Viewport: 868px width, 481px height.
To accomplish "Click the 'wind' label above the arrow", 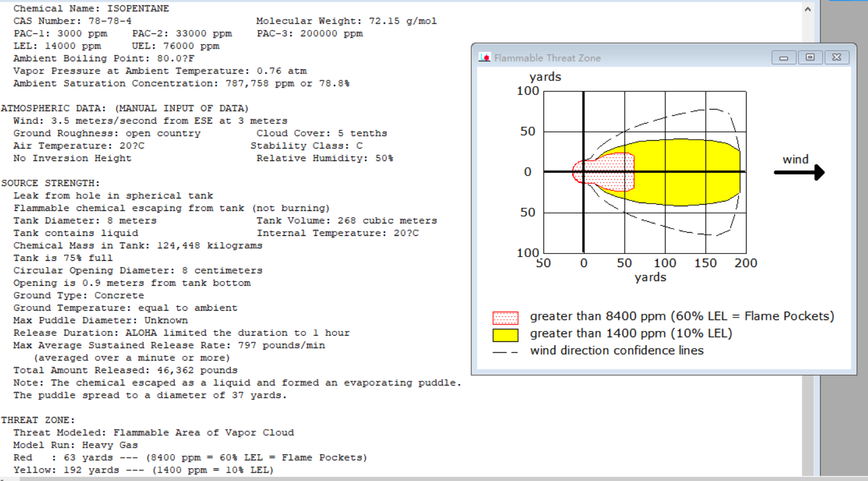I will coord(796,159).
